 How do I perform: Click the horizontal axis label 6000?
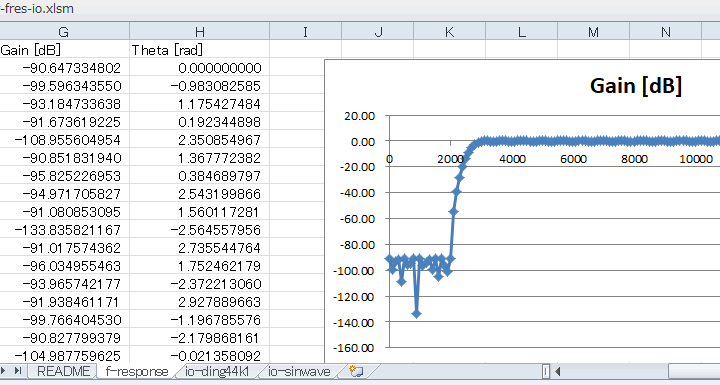tap(573, 159)
